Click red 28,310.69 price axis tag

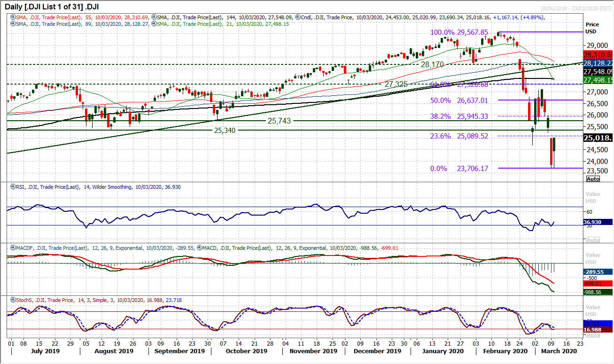pyautogui.click(x=598, y=54)
